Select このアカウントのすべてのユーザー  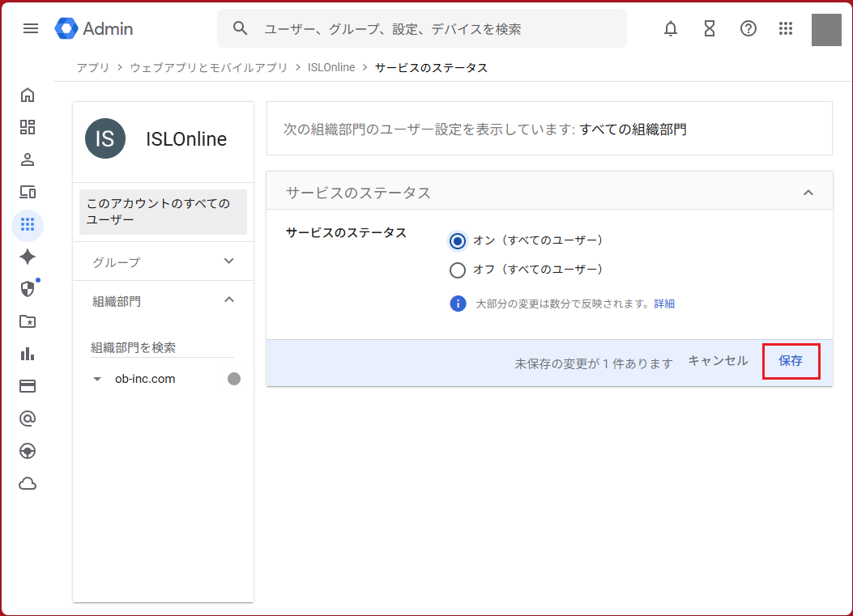click(x=163, y=211)
